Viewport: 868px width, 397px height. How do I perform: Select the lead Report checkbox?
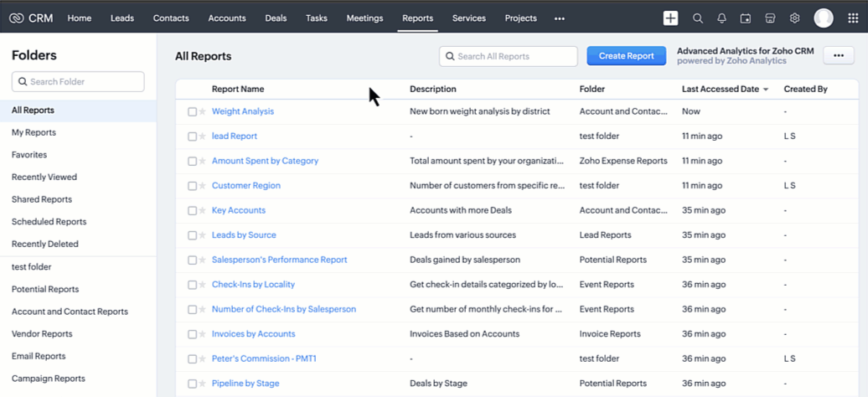[192, 137]
